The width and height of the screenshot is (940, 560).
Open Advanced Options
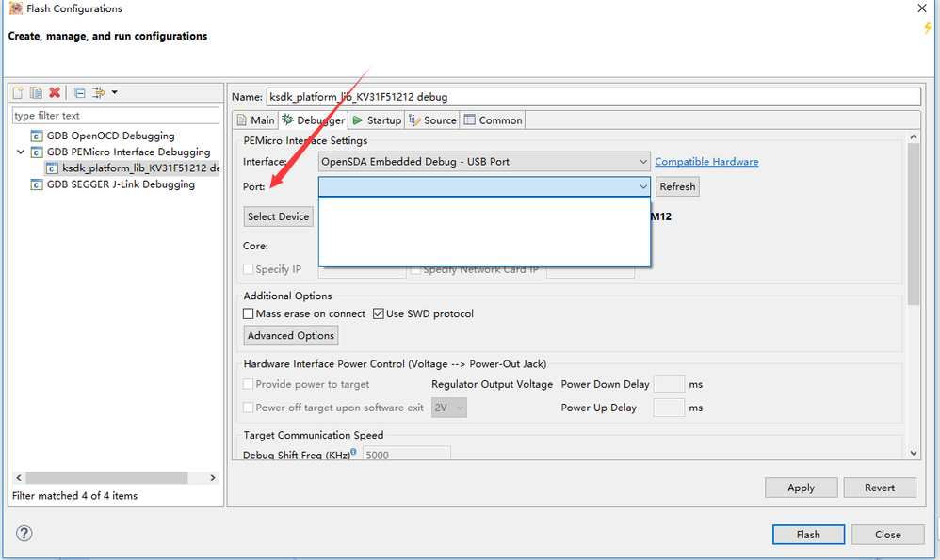[x=291, y=335]
